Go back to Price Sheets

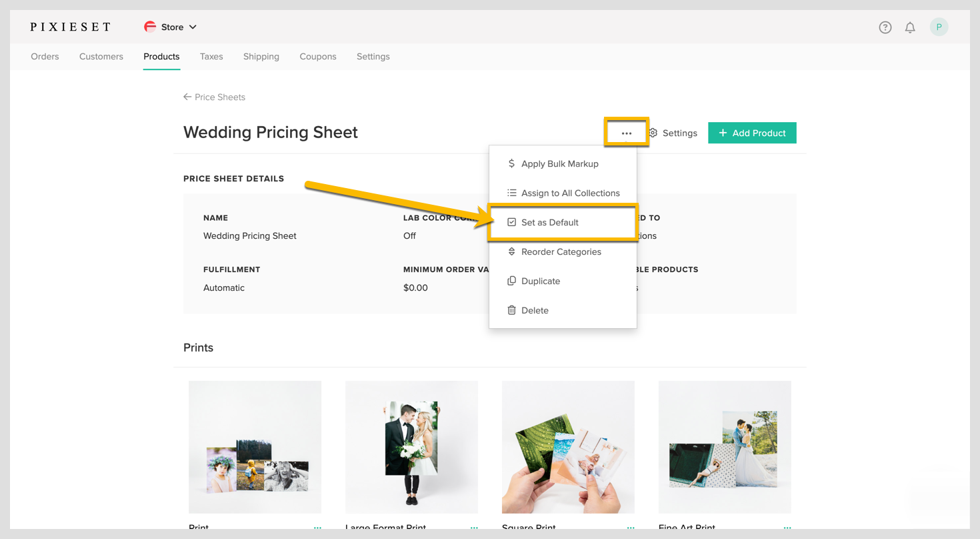[214, 97]
